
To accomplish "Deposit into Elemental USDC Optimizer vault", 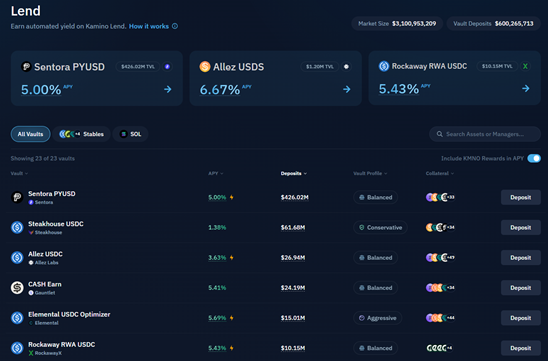I will click(521, 318).
